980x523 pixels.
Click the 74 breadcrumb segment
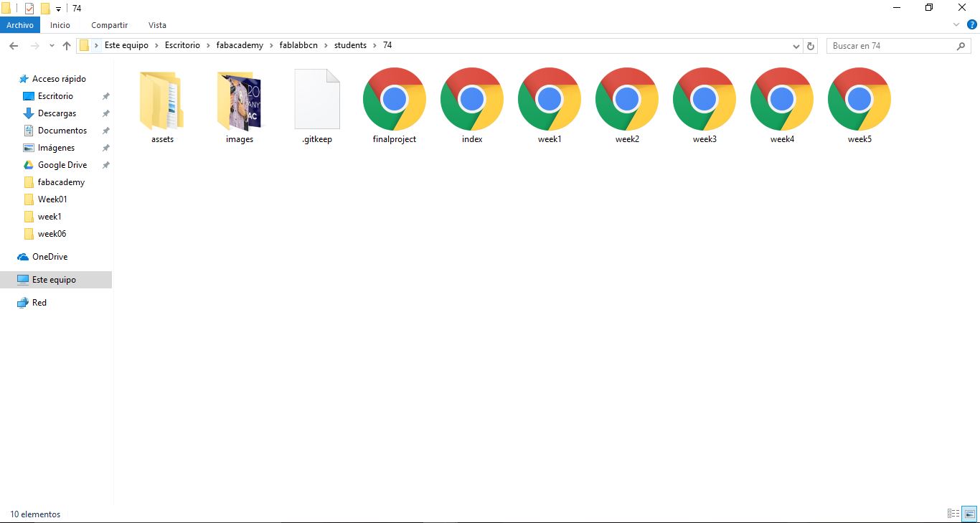click(387, 45)
